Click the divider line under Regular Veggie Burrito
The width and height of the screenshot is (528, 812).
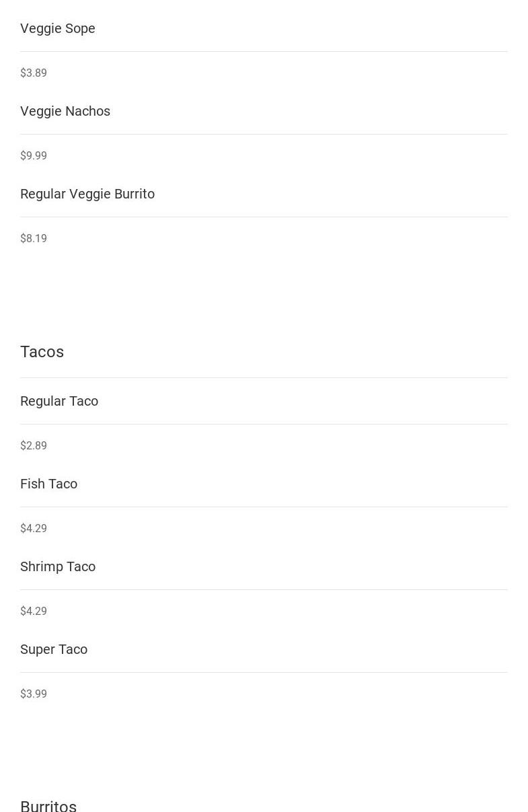point(264,217)
